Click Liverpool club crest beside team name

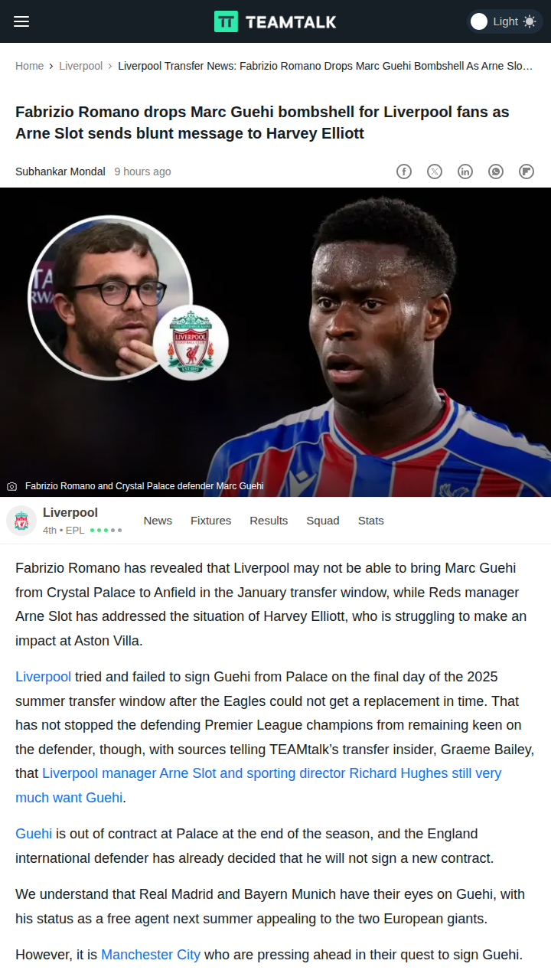click(21, 521)
